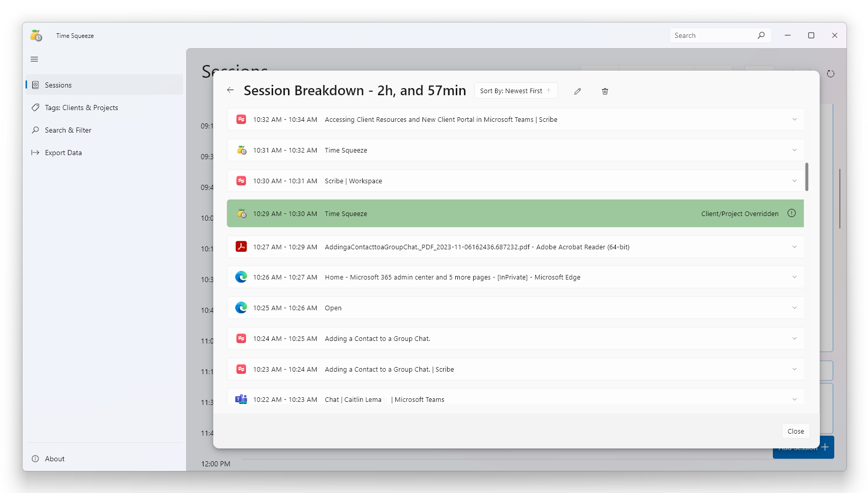Click the 10:29 AM - 10:30 AM time text
The height and width of the screenshot is (493, 868).
[285, 213]
